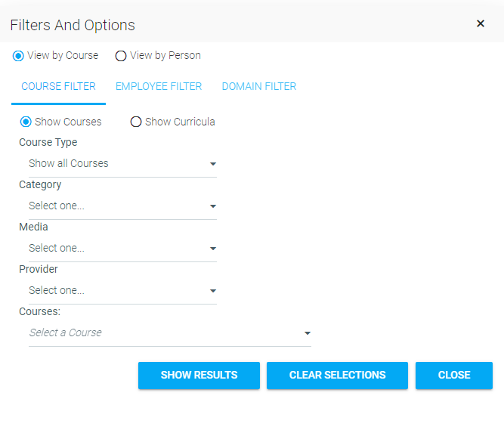This screenshot has height=436, width=504.
Task: Click the Show Results button
Action: click(199, 376)
